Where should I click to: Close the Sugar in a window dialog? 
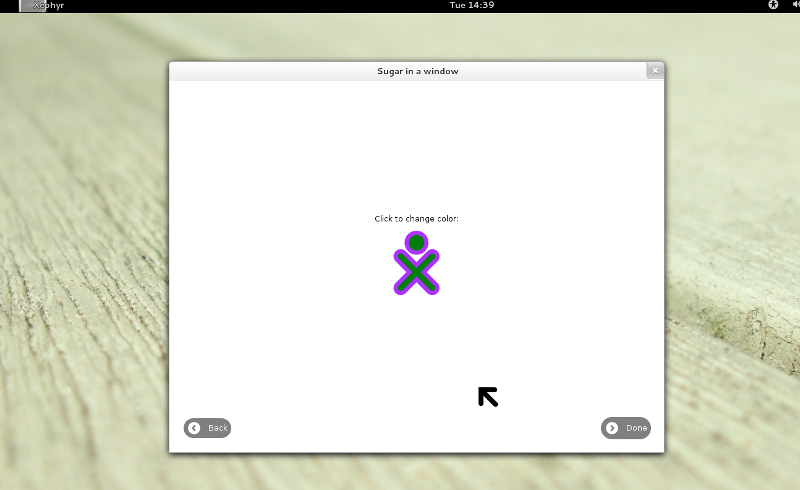(x=654, y=71)
